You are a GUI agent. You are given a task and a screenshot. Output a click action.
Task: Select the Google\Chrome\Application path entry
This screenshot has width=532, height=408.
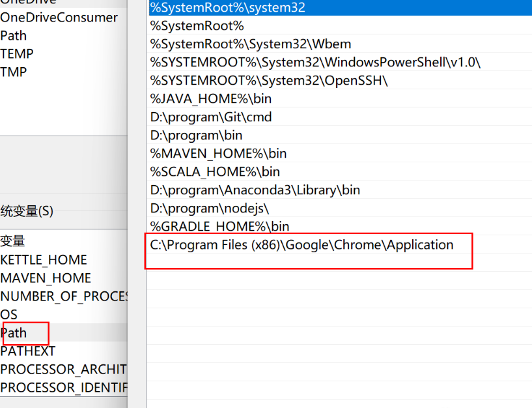pos(341,245)
